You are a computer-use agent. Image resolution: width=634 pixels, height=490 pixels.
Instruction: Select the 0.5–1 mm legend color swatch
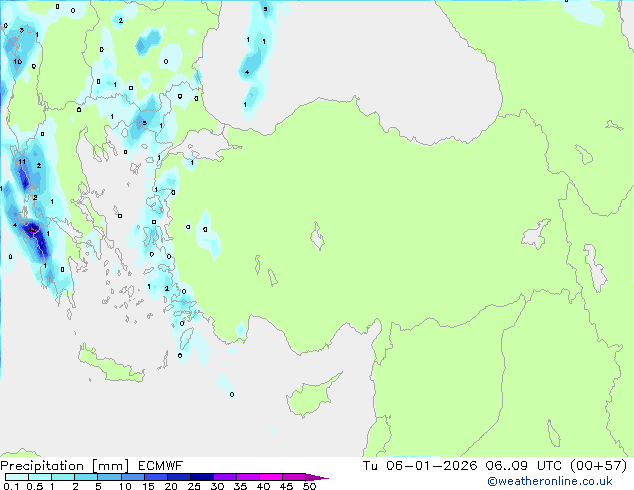[x=40, y=477]
